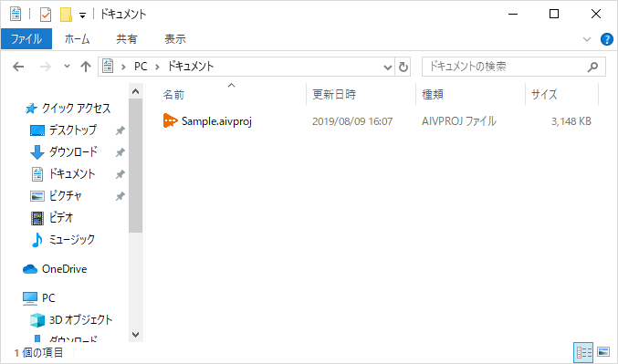
Task: Go up one folder level
Action: [x=86, y=67]
